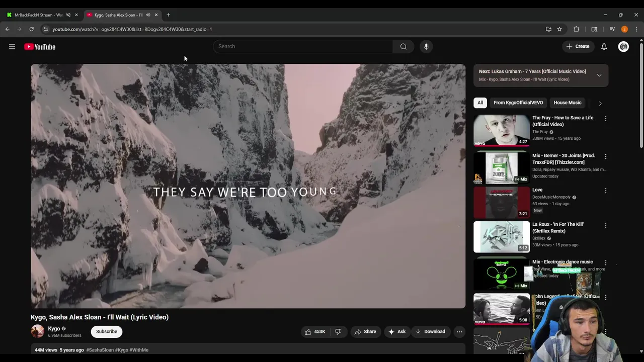Bookmark this page with the star
Screen dimensions: 644x362
(559, 29)
